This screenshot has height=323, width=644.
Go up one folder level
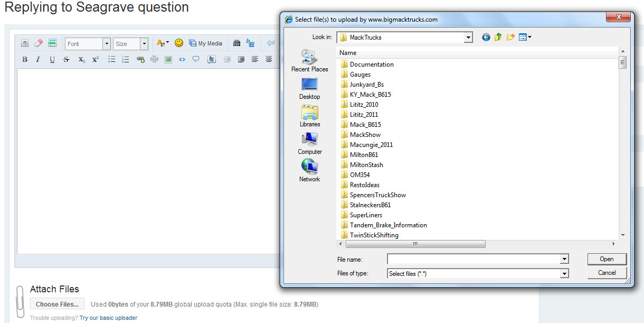(498, 37)
